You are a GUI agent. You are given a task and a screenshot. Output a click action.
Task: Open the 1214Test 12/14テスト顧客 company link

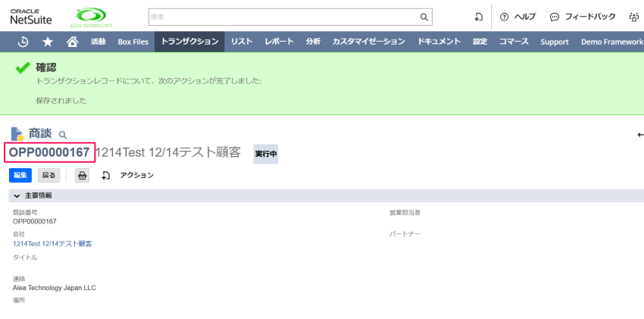pos(52,244)
